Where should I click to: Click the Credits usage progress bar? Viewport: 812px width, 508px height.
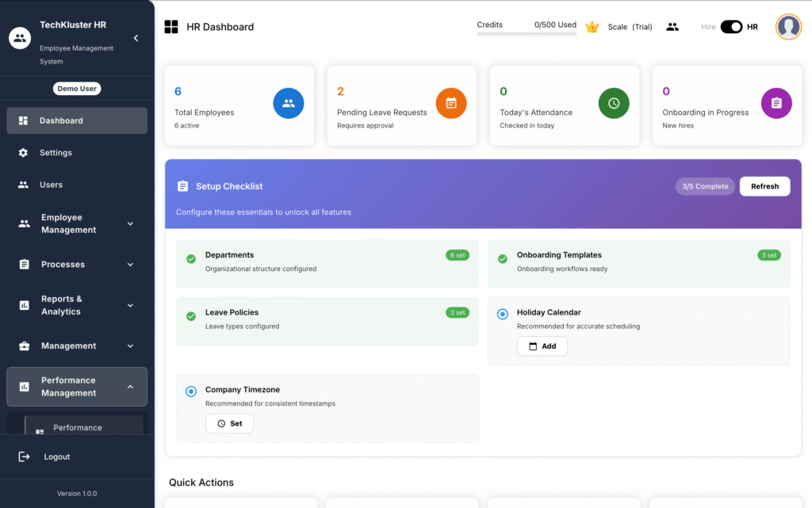[x=527, y=34]
